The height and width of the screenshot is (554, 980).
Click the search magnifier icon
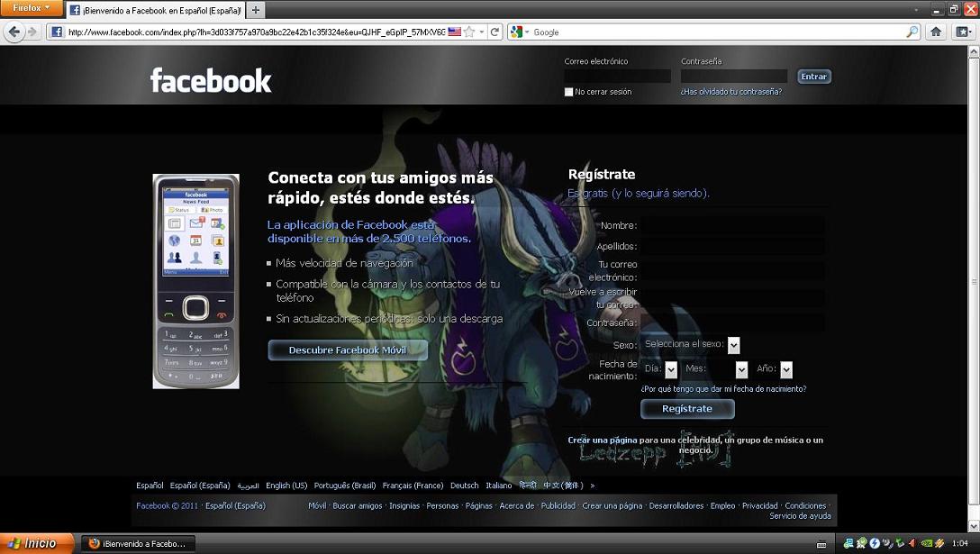click(x=912, y=32)
